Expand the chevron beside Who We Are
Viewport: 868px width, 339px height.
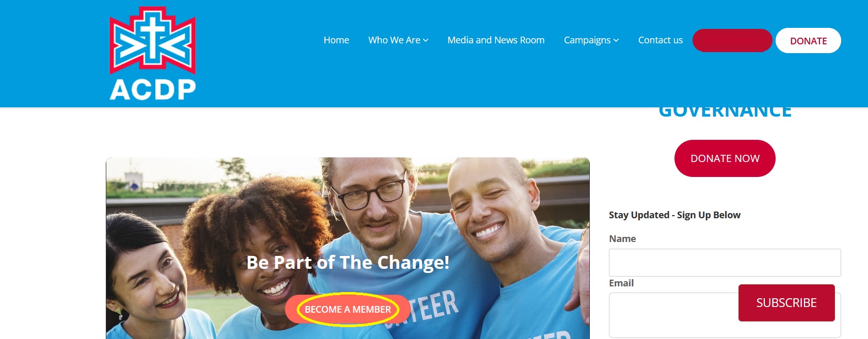(x=426, y=41)
